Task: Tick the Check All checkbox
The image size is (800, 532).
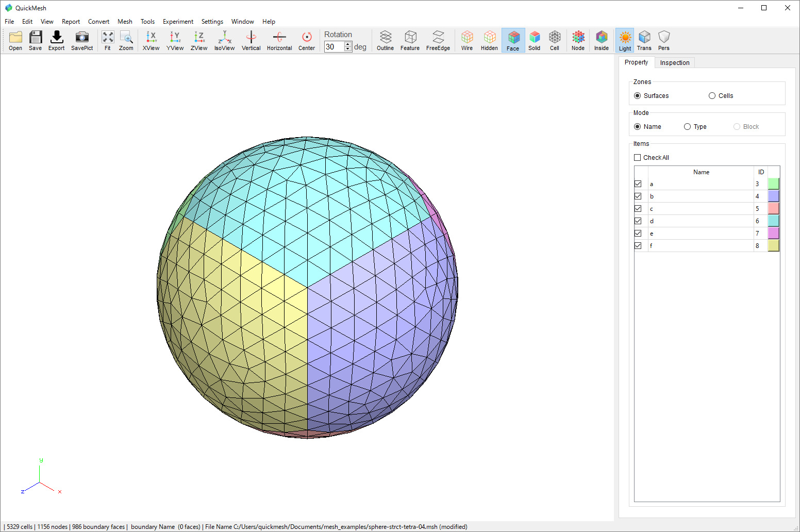Action: [638, 158]
